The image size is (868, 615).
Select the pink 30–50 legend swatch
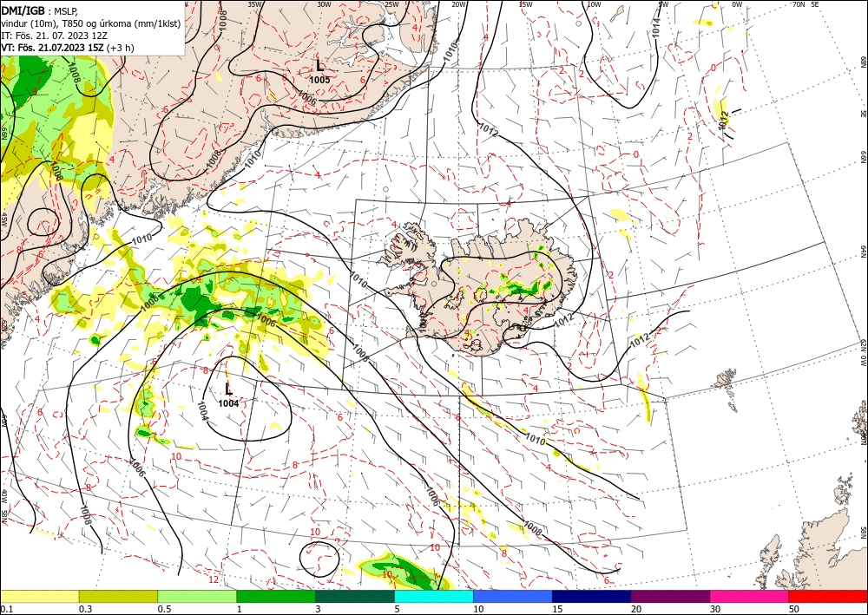point(750,596)
